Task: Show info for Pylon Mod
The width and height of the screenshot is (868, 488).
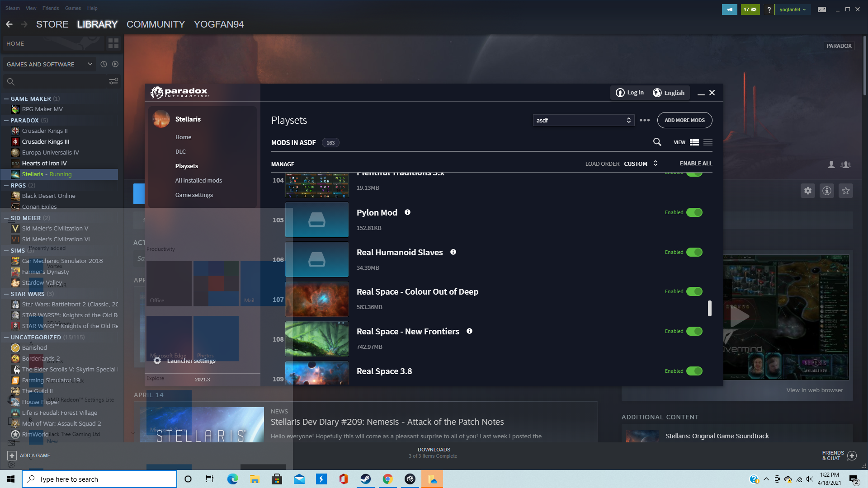Action: click(x=407, y=212)
